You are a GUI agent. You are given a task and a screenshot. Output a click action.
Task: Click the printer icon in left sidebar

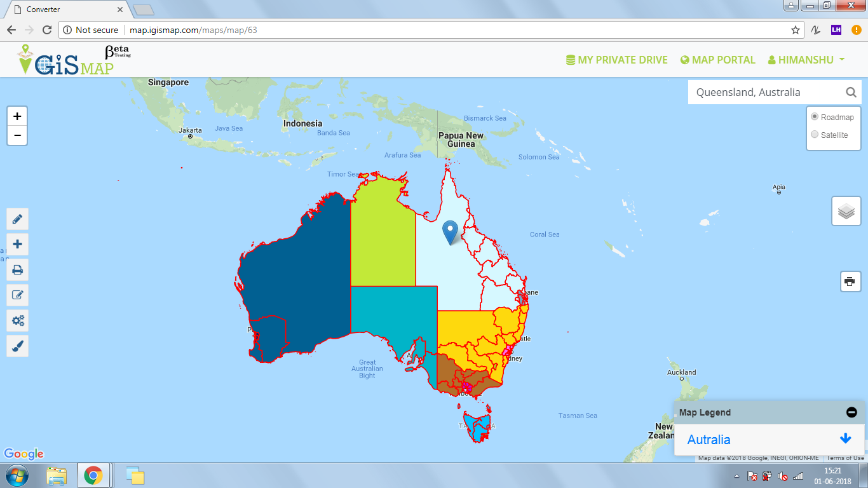click(17, 270)
